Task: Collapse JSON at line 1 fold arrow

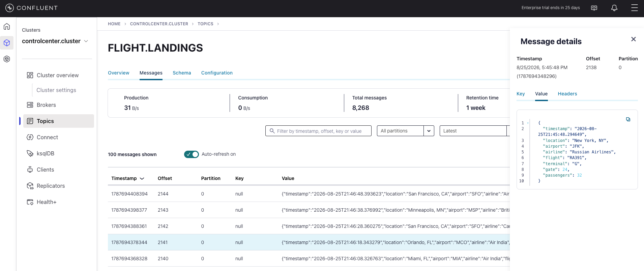Action: pos(528,123)
